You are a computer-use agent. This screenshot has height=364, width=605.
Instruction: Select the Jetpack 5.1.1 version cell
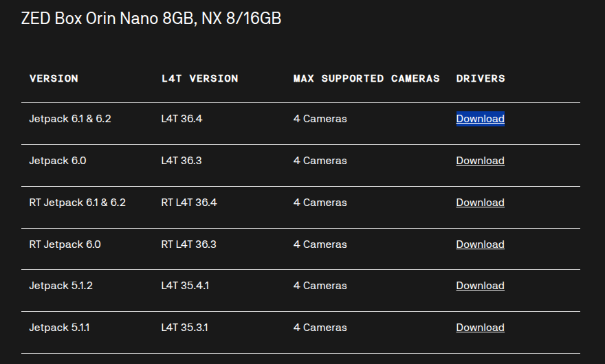(59, 328)
